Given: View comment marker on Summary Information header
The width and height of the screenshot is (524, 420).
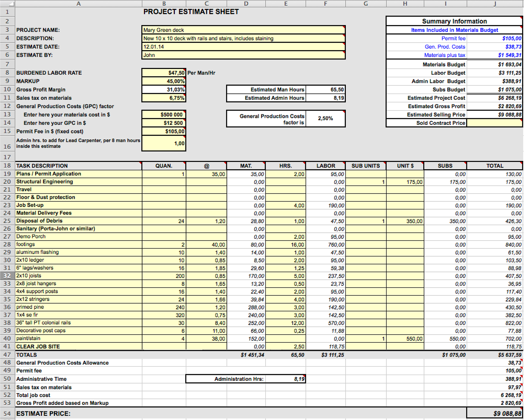Looking at the screenshot, I should pyautogui.click(x=521, y=18).
